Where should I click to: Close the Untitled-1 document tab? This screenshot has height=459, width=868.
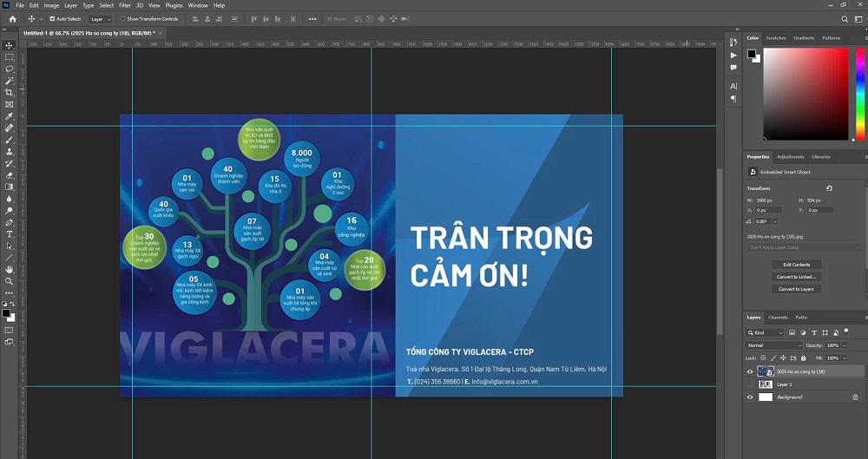(161, 33)
